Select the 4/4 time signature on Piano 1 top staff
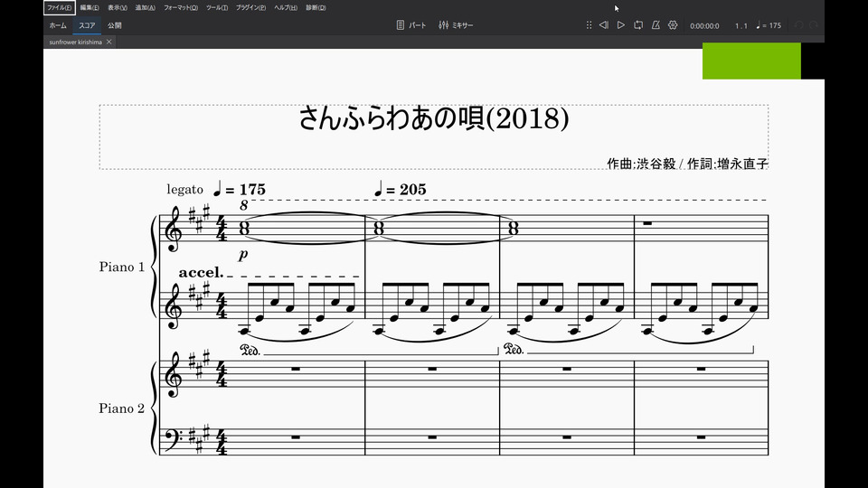Image resolution: width=868 pixels, height=488 pixels. (x=222, y=229)
